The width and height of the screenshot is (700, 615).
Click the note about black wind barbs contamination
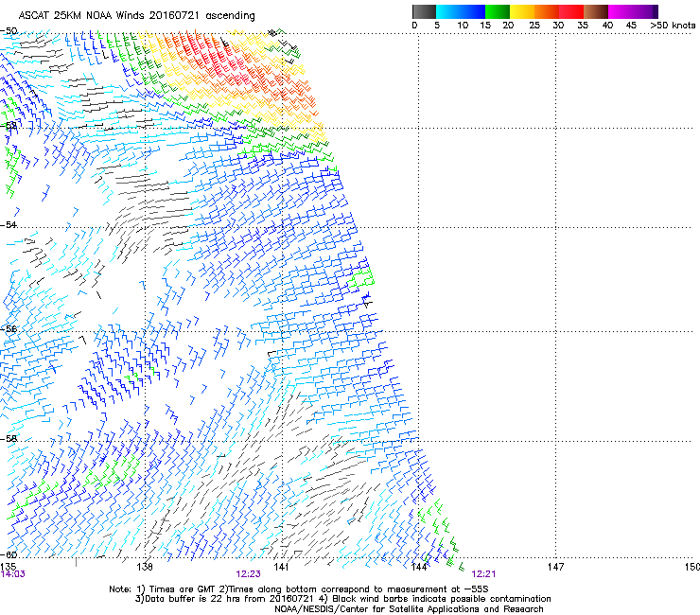point(434,599)
